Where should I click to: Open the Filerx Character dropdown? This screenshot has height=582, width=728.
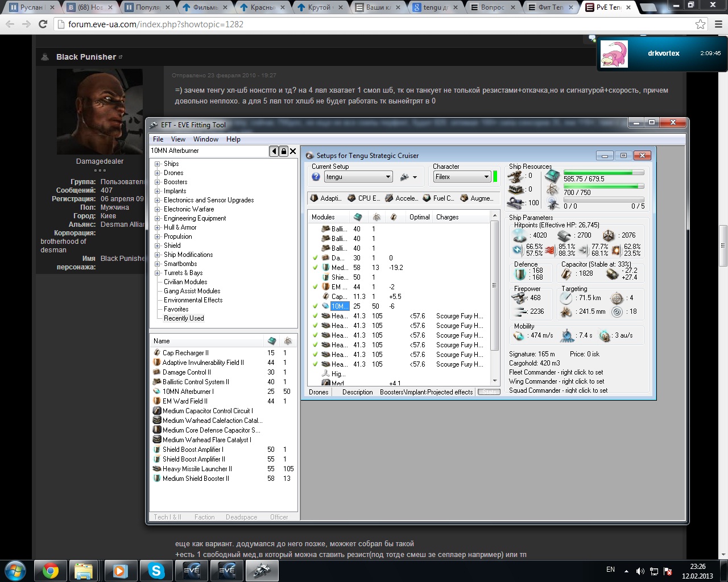[462, 177]
